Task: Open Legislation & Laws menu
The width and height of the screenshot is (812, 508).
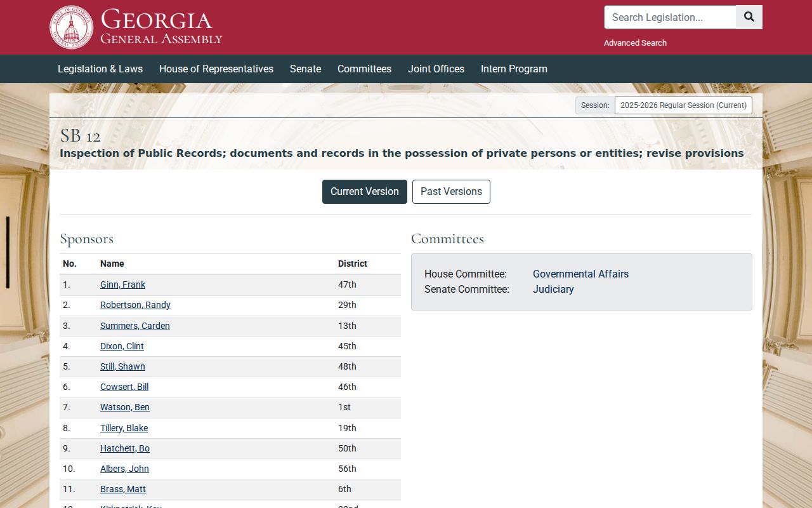Action: click(100, 69)
